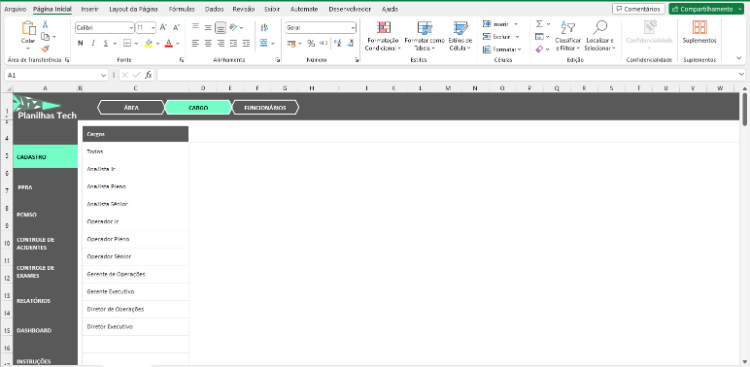Viewport: 750px width, 367px height.
Task: Click the text orientation icon
Action: (x=233, y=28)
